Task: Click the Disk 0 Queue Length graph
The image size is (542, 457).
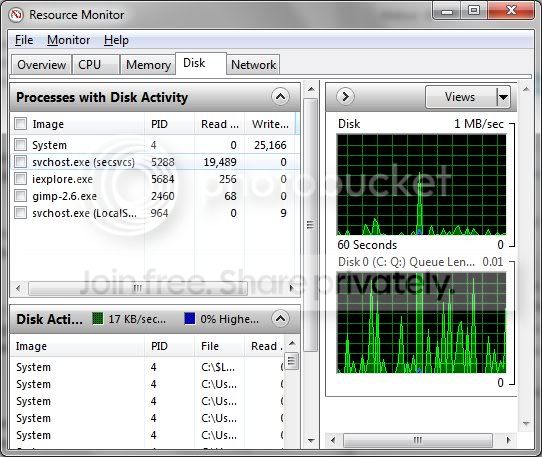Action: (421, 323)
